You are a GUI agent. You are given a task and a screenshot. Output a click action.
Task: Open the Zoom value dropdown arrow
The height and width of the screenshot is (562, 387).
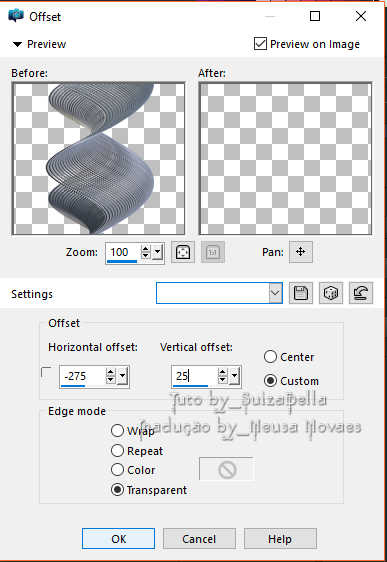(x=157, y=252)
